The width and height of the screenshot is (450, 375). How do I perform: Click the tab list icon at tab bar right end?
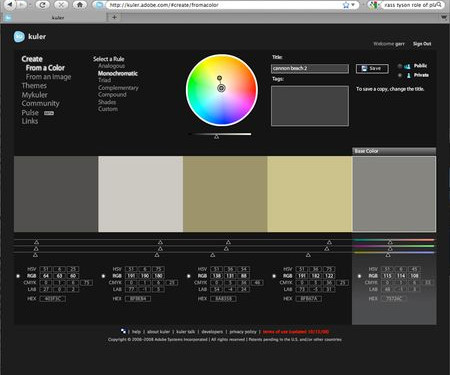(444, 17)
